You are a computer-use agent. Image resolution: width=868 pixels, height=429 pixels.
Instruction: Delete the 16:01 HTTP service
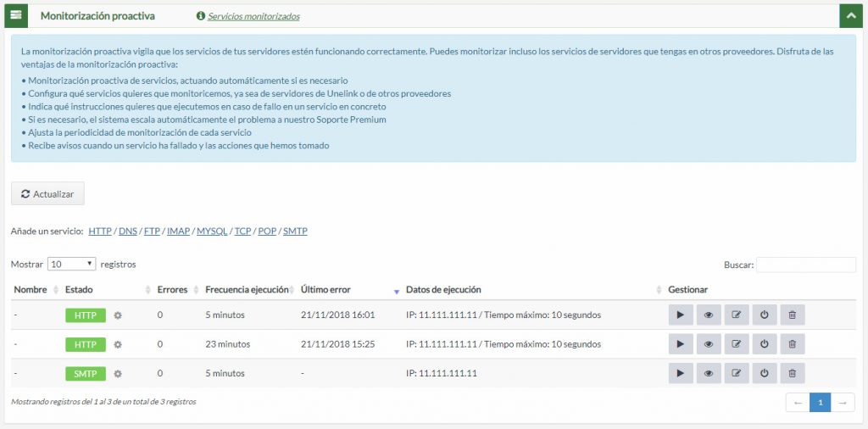(x=793, y=315)
